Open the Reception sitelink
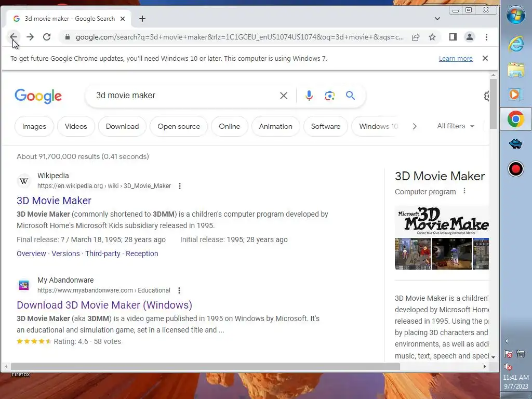 pyautogui.click(x=142, y=254)
